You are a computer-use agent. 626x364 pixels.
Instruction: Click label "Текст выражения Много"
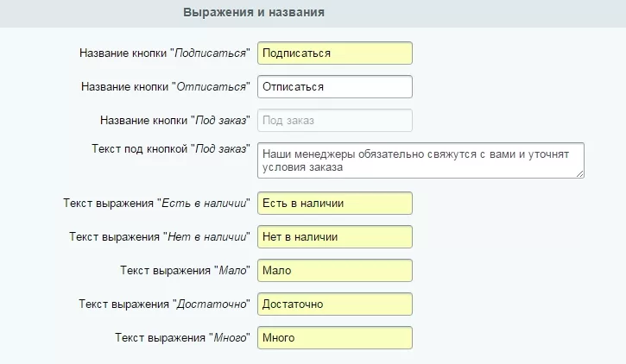(182, 337)
